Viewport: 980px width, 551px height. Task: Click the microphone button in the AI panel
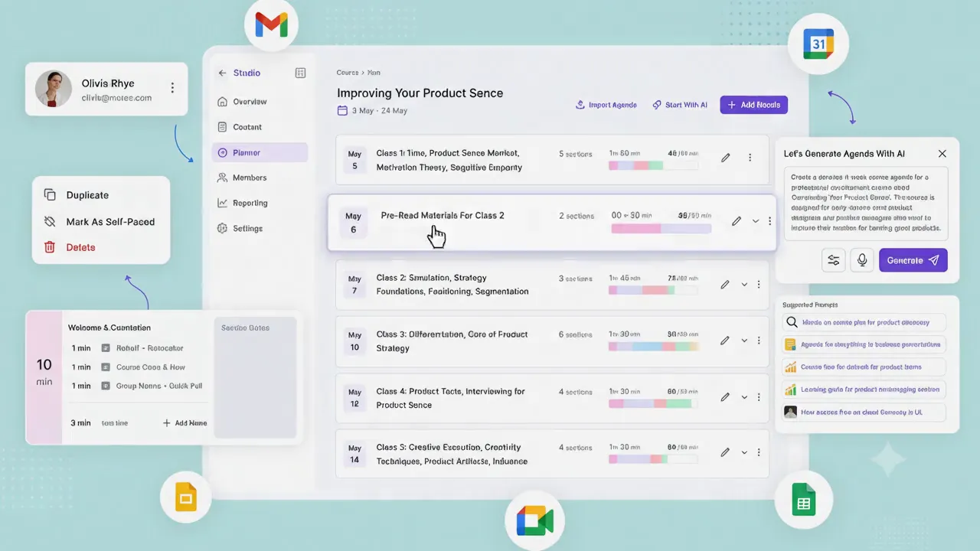[x=862, y=260]
